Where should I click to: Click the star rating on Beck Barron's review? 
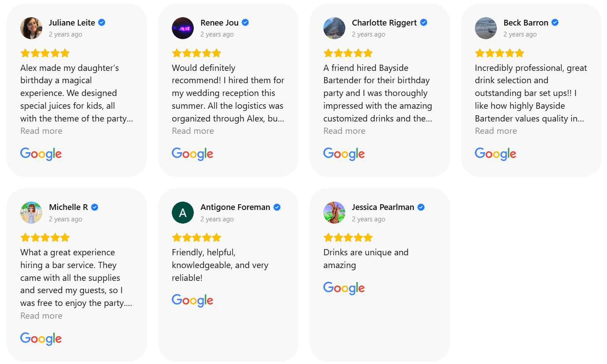pos(500,53)
